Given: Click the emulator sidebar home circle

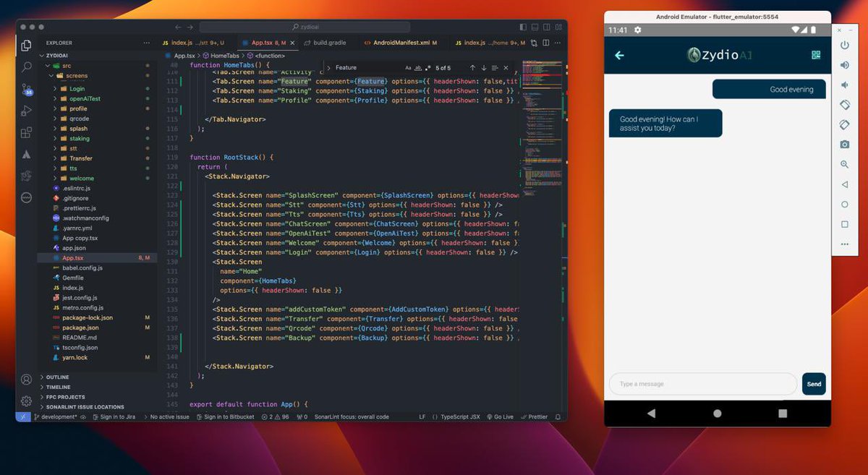Looking at the screenshot, I should [x=844, y=205].
